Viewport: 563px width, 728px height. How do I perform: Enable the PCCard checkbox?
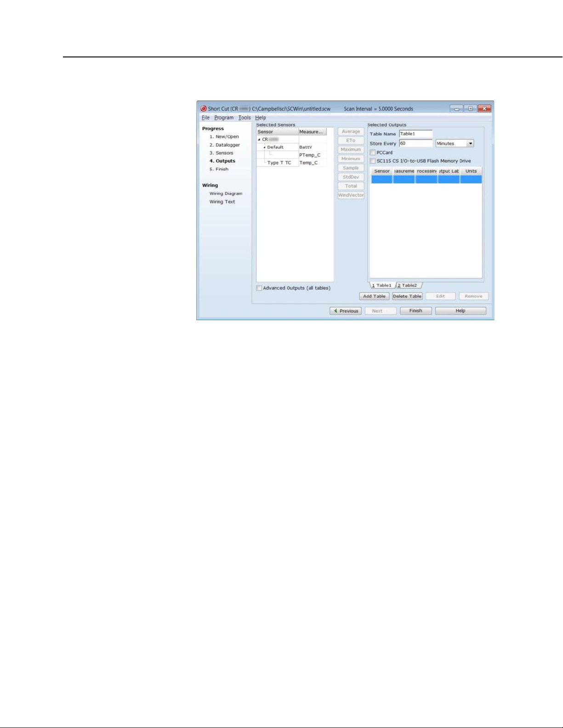point(373,152)
